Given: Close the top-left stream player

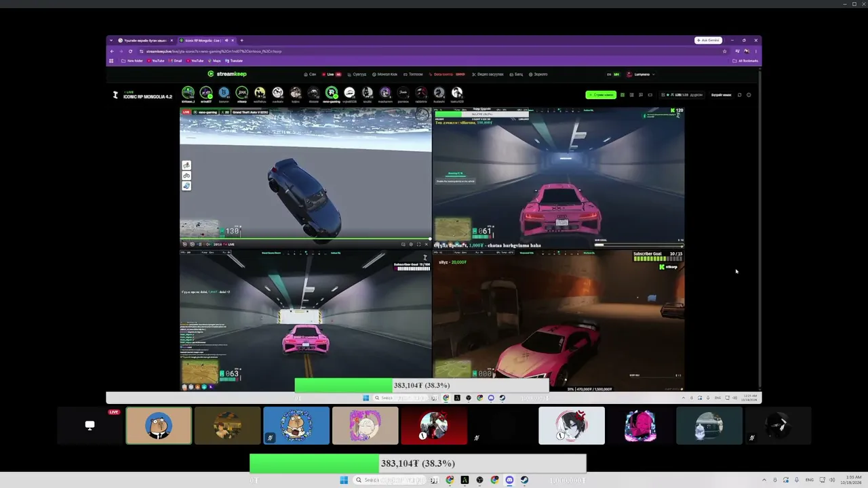Looking at the screenshot, I should pos(427,245).
